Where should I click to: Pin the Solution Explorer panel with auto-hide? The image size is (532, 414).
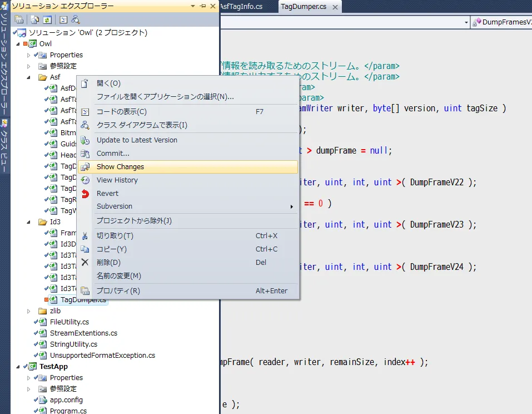click(202, 6)
